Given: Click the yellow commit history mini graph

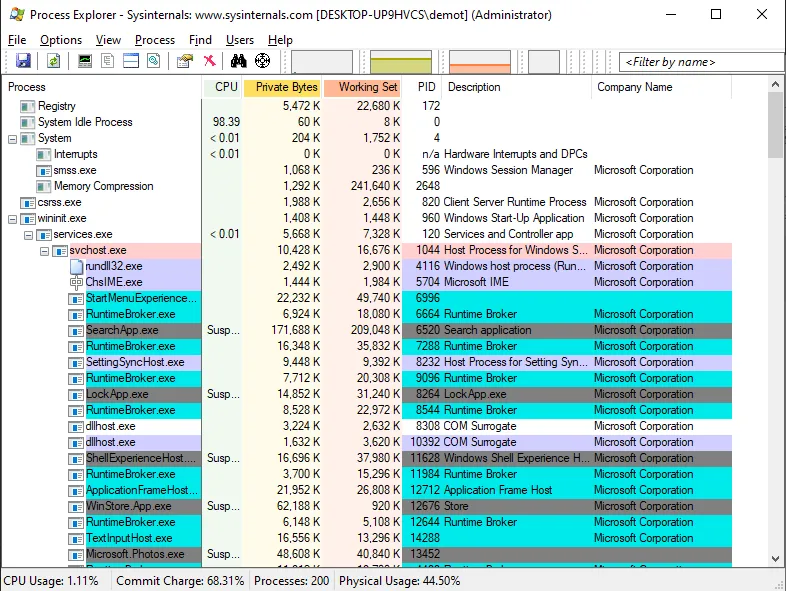Looking at the screenshot, I should [x=401, y=62].
